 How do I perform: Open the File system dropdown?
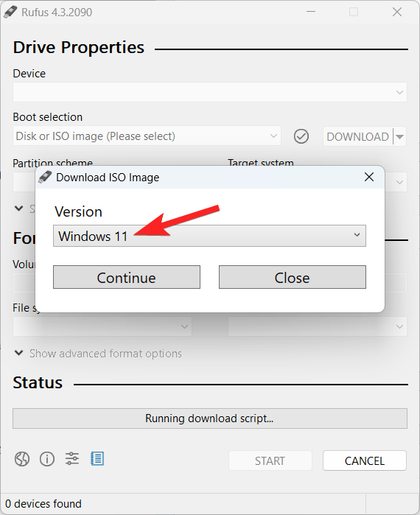(x=102, y=326)
